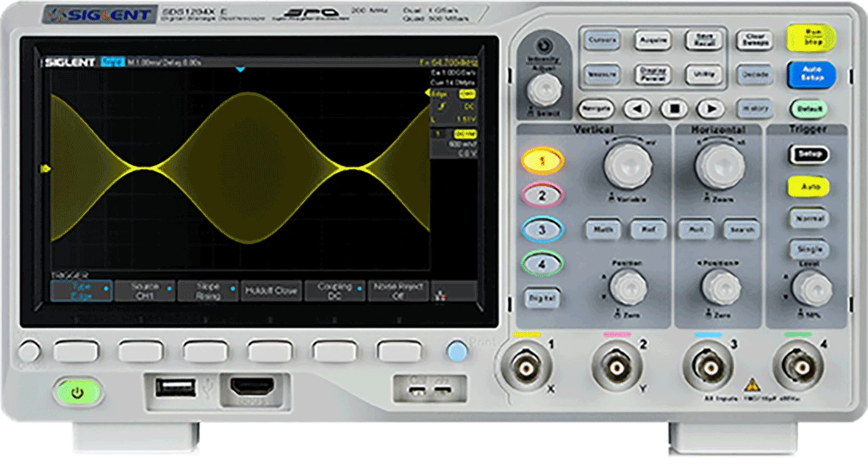The height and width of the screenshot is (469, 868).
Task: Toggle channel 1 with the yellow button
Action: [x=542, y=161]
